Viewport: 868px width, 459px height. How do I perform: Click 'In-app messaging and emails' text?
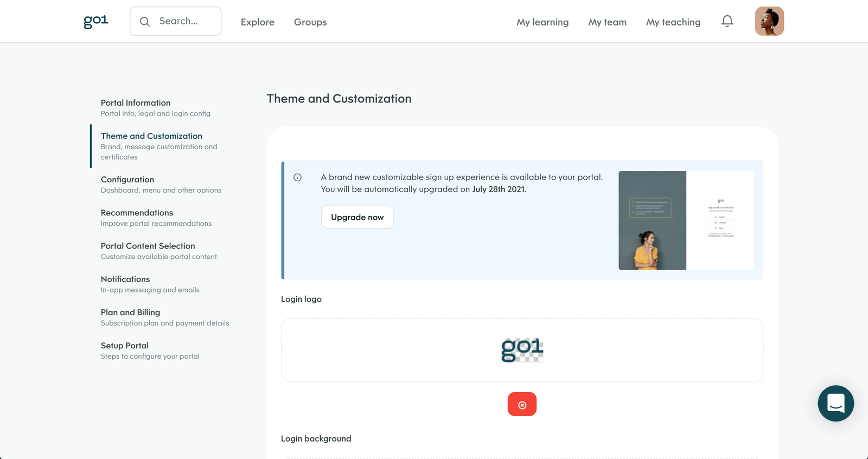(x=150, y=290)
